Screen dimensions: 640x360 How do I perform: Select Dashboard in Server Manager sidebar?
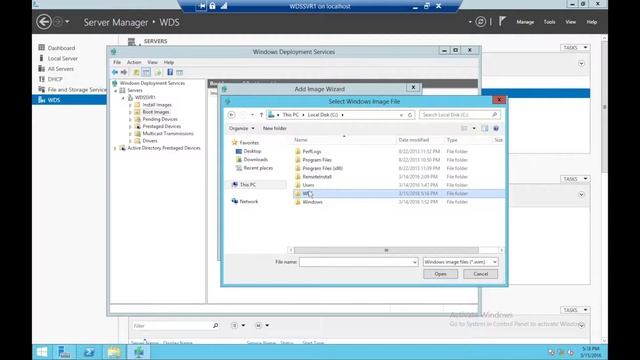(x=61, y=48)
